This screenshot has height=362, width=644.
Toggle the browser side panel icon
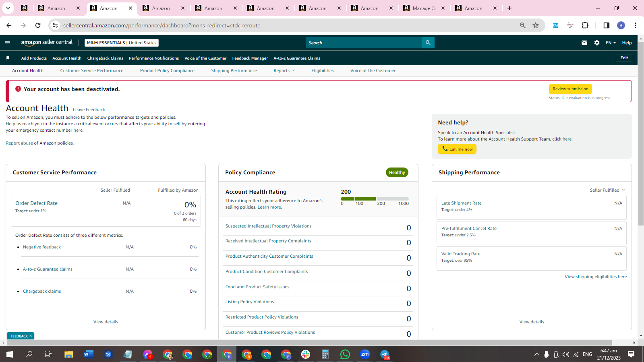(x=607, y=25)
